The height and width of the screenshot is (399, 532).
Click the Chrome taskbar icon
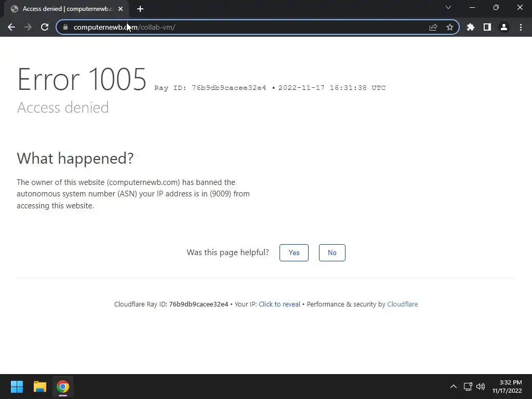point(63,387)
